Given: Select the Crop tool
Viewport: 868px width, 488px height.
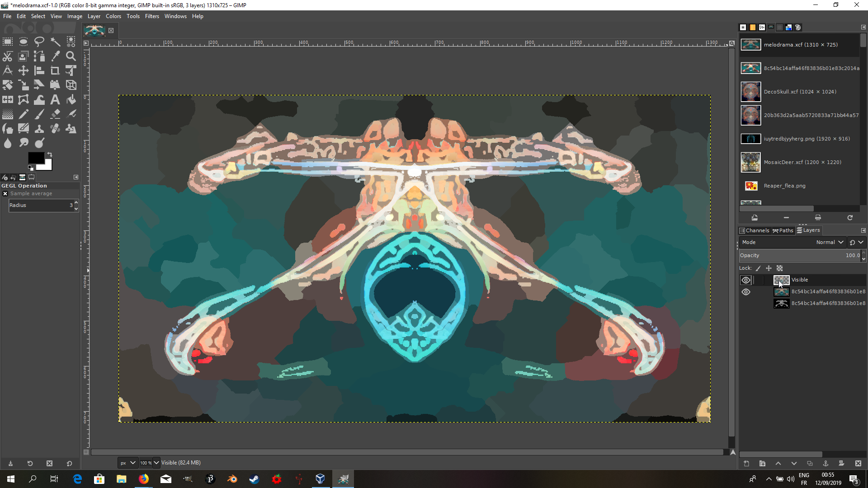Looking at the screenshot, I should tap(55, 71).
